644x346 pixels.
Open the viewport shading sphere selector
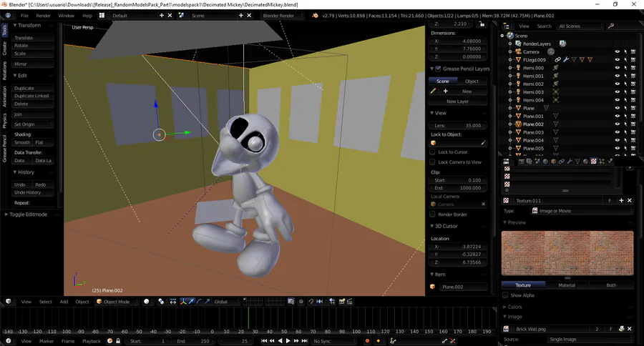click(x=147, y=301)
